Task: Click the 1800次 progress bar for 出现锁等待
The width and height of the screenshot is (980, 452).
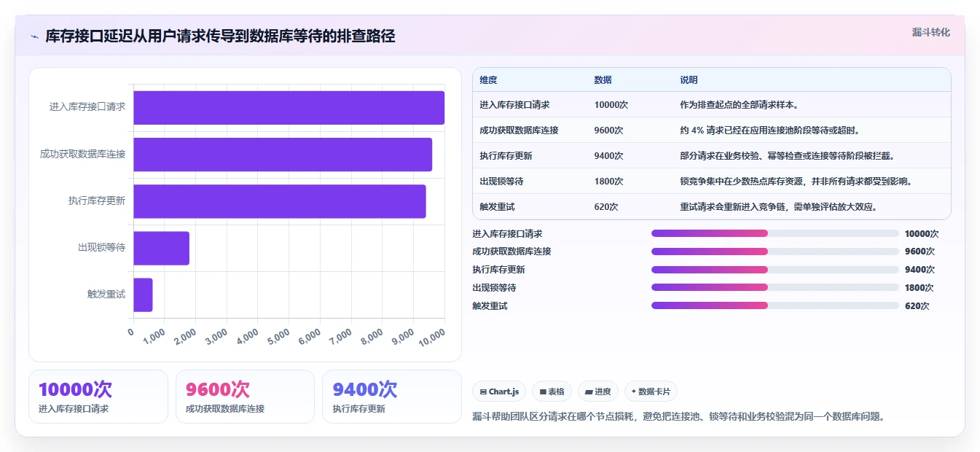Action: click(x=775, y=288)
